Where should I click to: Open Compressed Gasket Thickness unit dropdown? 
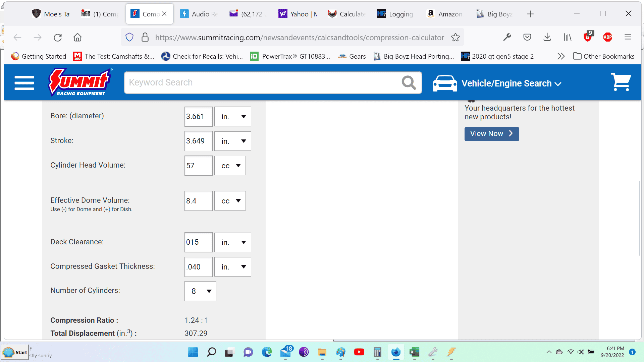click(233, 267)
